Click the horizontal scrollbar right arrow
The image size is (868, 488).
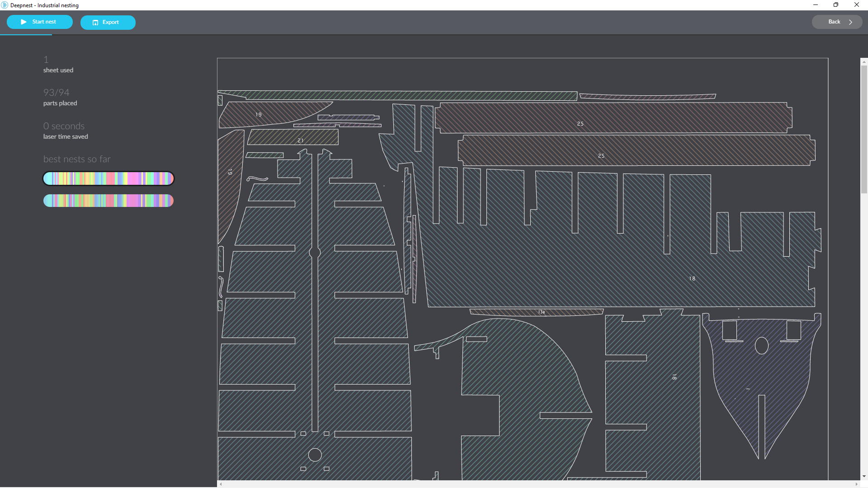(856, 484)
